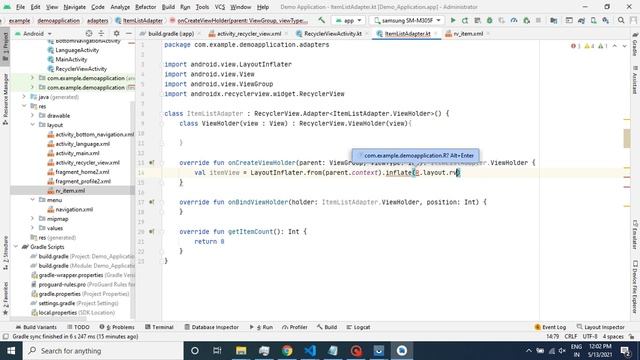This screenshot has width=640, height=360.
Task: Run the app with the green play button
Action: pos(453,20)
